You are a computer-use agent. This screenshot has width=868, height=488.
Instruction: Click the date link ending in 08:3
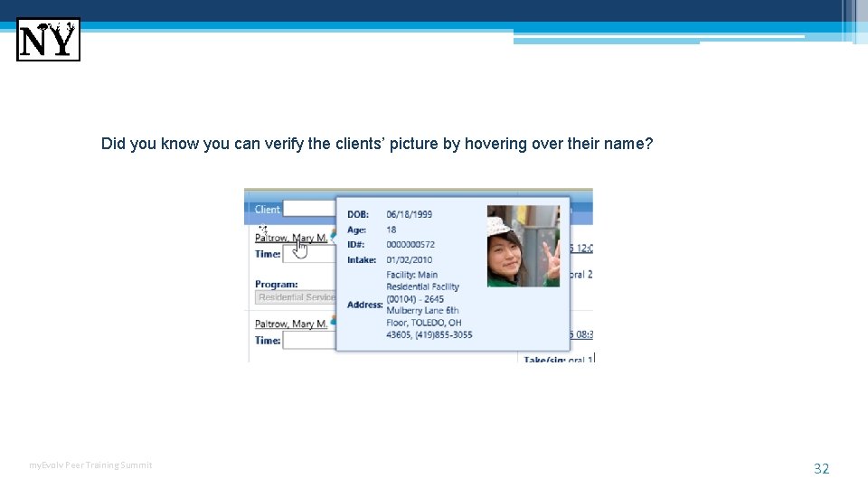[581, 334]
